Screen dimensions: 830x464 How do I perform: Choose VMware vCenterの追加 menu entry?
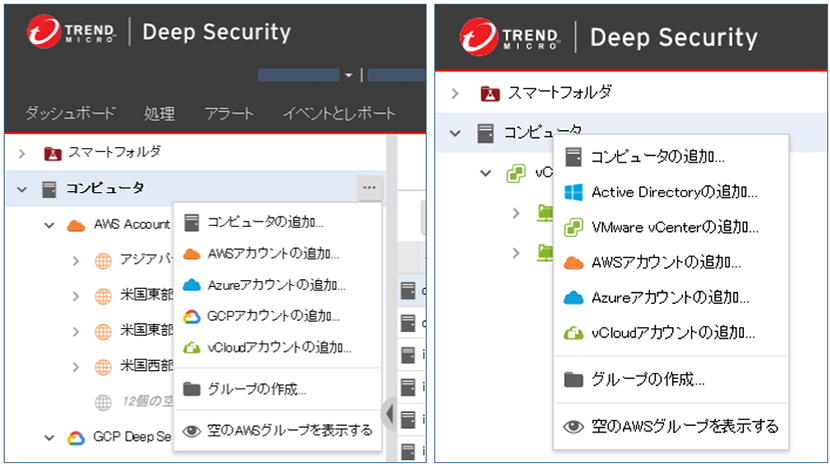(x=674, y=227)
